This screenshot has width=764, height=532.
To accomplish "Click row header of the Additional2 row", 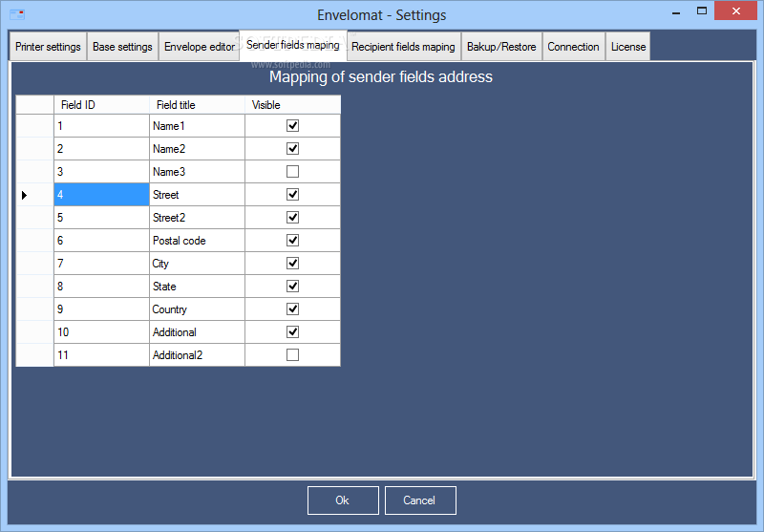I will (34, 354).
